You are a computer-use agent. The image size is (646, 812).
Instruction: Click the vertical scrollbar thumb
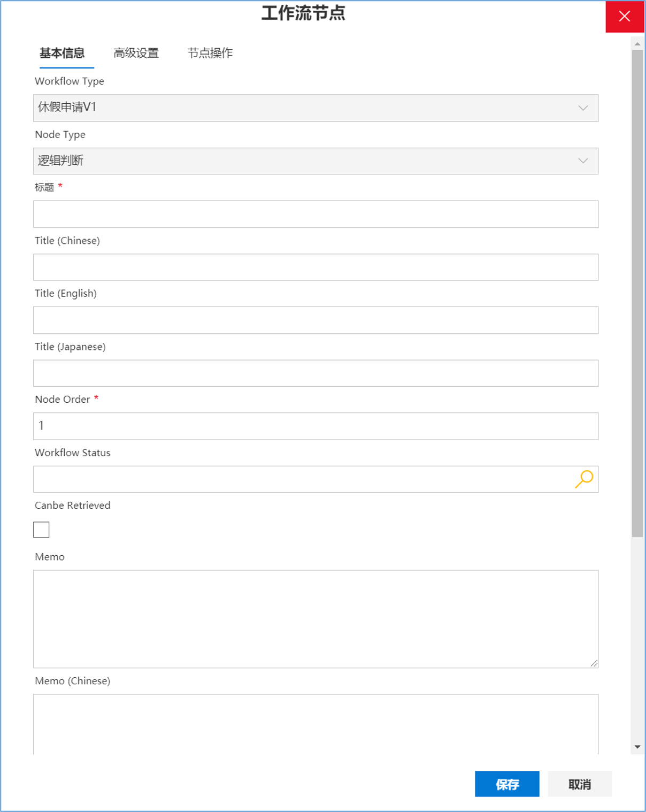coord(637,294)
